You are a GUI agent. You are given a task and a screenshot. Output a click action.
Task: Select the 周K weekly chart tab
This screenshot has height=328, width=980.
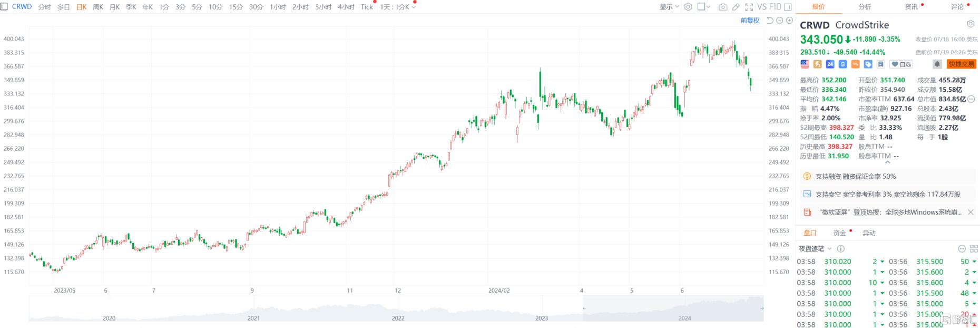pos(98,7)
